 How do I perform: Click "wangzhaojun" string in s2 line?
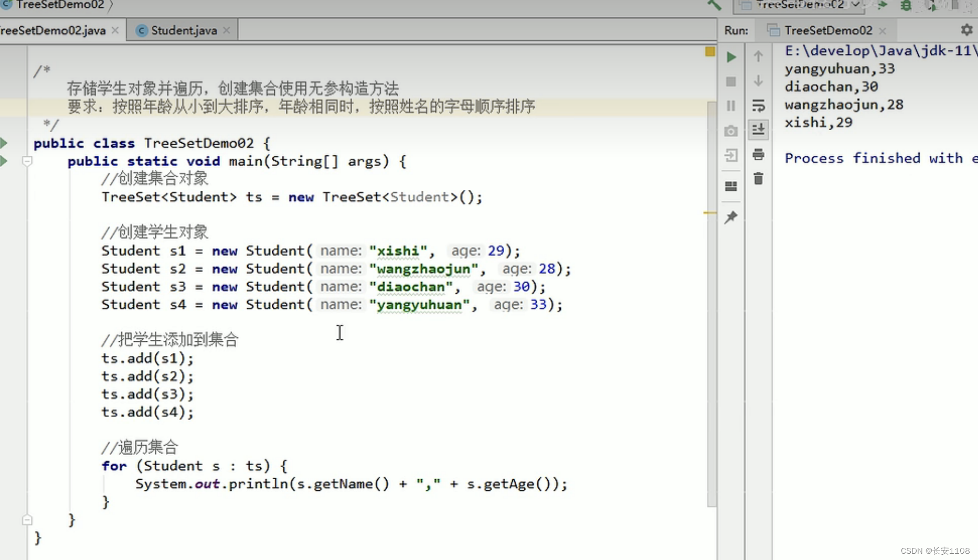click(424, 269)
